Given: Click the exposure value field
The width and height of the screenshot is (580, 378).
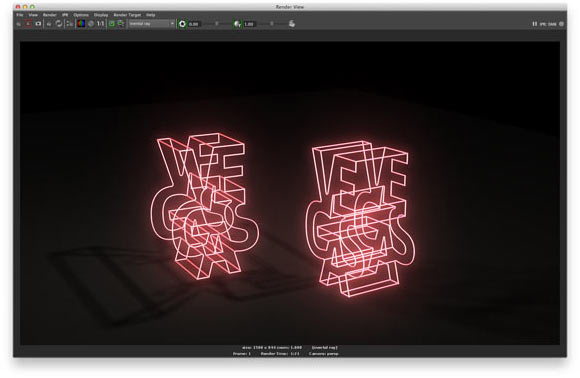Looking at the screenshot, I should [x=194, y=24].
